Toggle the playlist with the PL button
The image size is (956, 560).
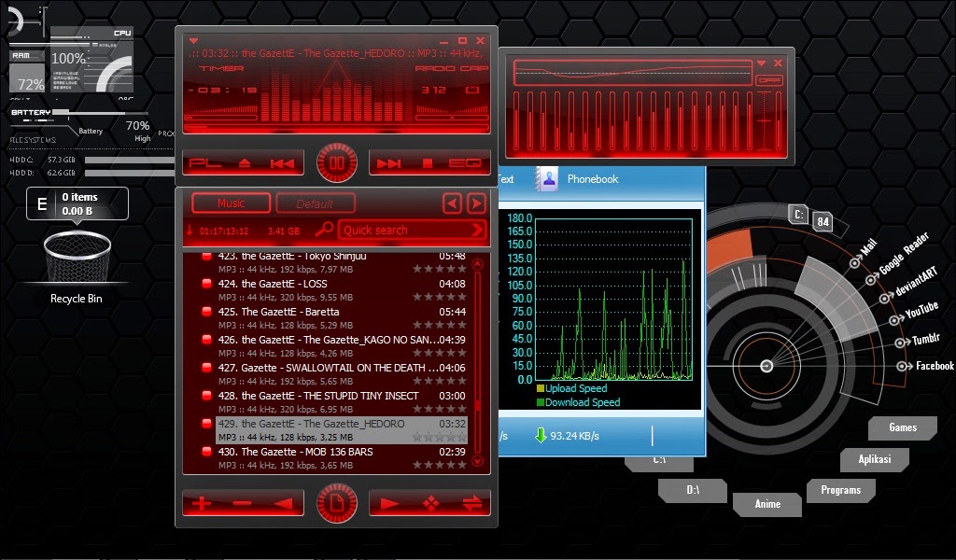pos(204,163)
